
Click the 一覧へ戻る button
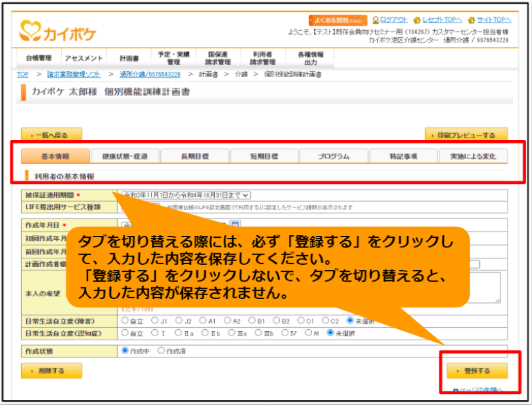(51, 134)
